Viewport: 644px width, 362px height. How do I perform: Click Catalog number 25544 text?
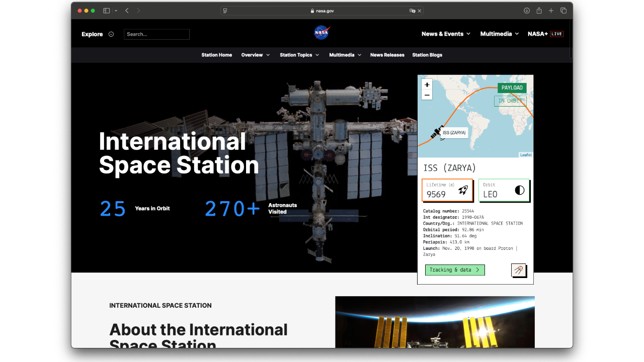point(448,211)
